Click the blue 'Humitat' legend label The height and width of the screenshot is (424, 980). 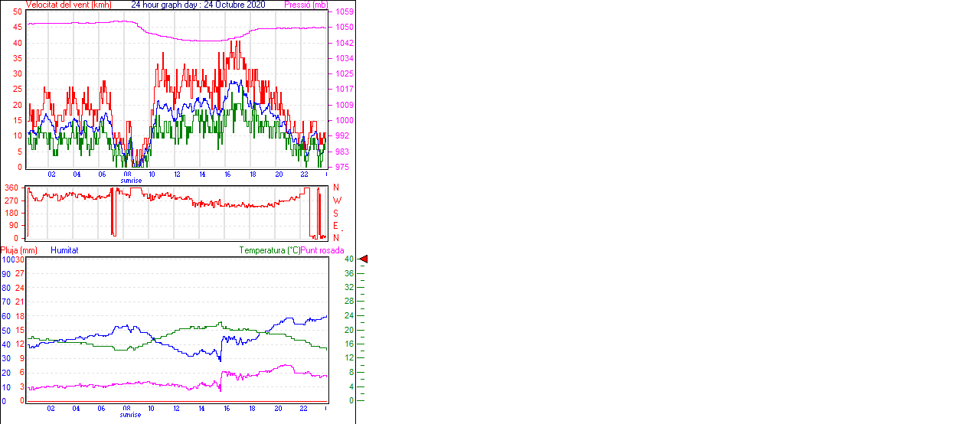click(x=64, y=250)
